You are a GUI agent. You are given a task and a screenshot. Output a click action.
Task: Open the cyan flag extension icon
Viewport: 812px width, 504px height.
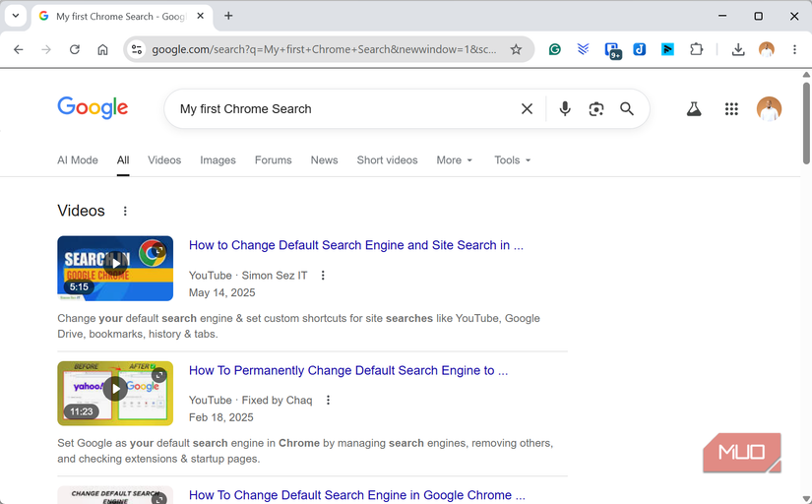[x=667, y=50]
